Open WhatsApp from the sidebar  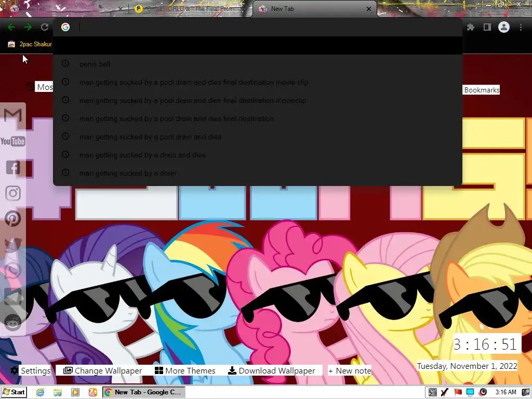coord(13,270)
